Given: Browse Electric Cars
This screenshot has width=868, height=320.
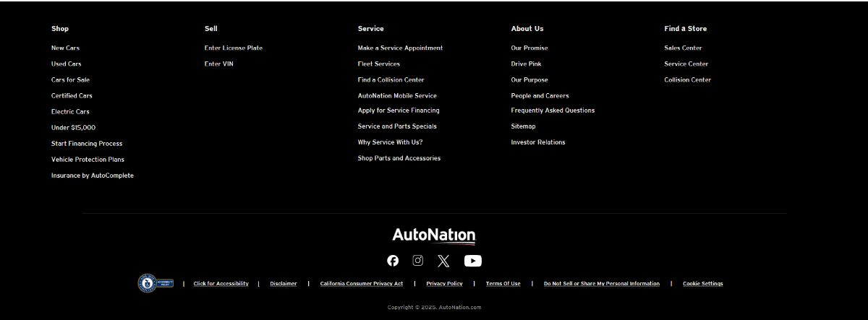Looking at the screenshot, I should pos(70,112).
